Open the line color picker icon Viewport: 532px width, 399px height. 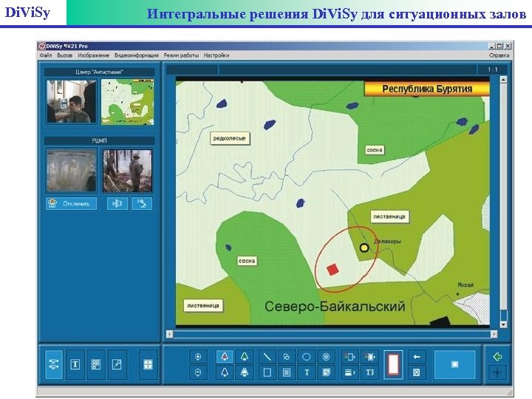(349, 357)
